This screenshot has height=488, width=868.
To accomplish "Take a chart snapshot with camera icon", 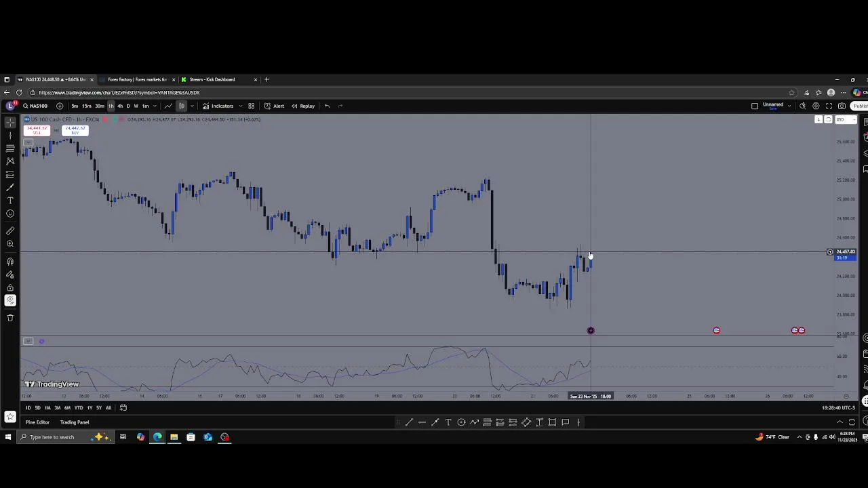I will 842,106.
